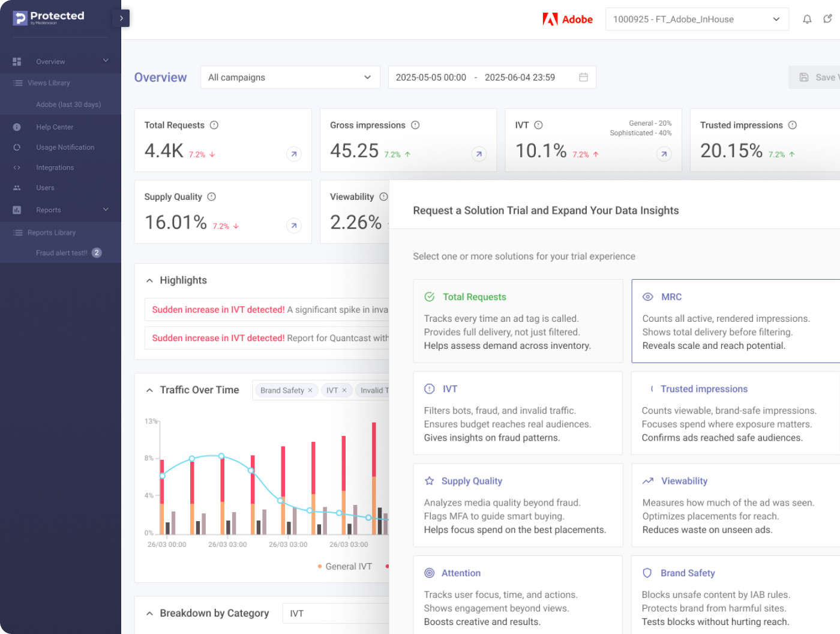Select the Supply Quality solution card
The height and width of the screenshot is (634, 840).
(517, 505)
